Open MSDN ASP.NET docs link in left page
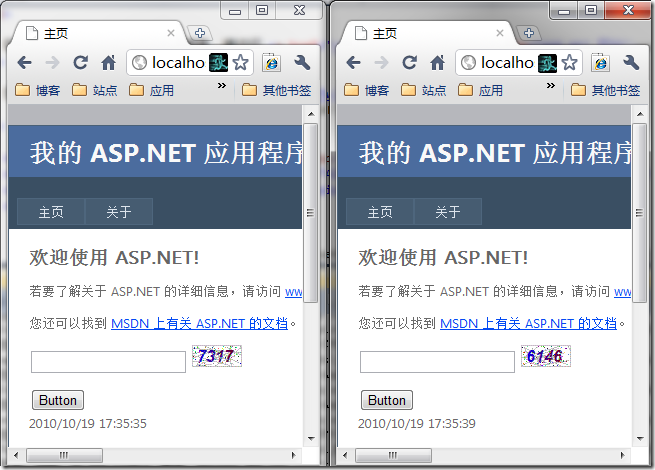655x470 pixels. [200, 323]
